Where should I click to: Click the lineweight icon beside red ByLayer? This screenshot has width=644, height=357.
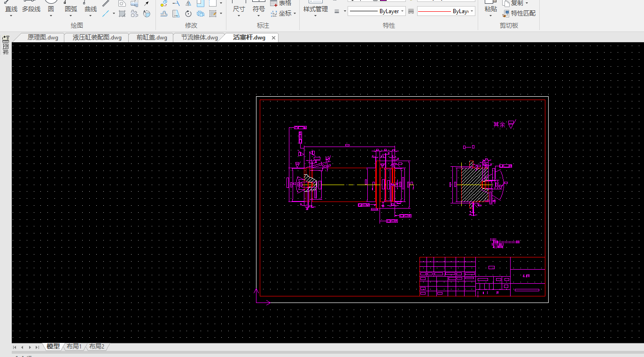pyautogui.click(x=411, y=11)
